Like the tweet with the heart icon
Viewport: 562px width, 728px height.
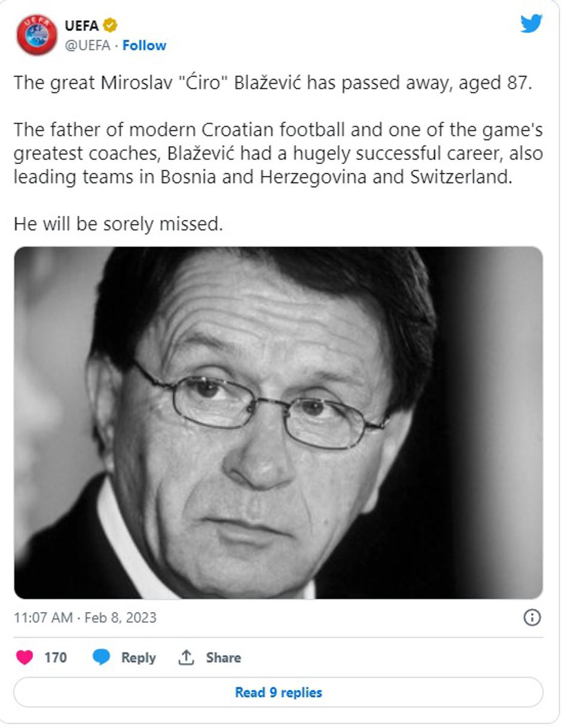25,657
